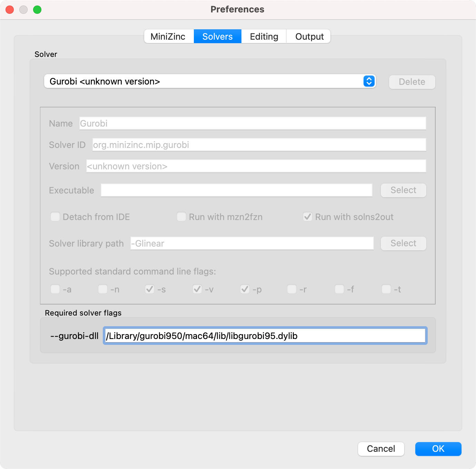Click the "Supported standard command line flags:" text
The width and height of the screenshot is (476, 469).
pyautogui.click(x=132, y=271)
